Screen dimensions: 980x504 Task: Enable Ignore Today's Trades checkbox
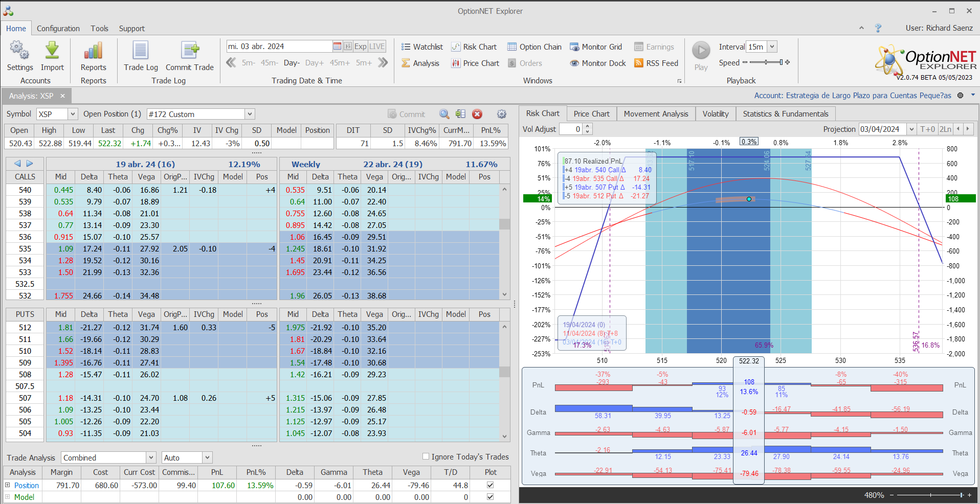tap(426, 456)
